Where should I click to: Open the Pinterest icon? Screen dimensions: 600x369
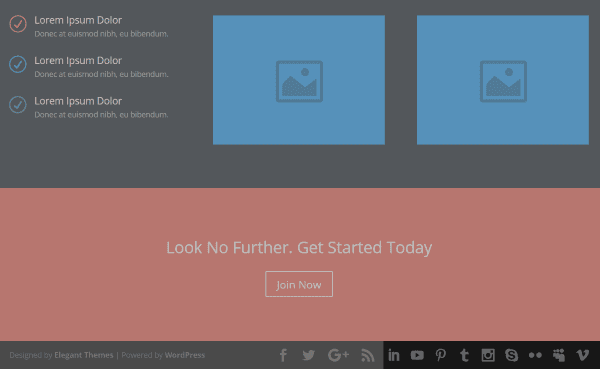(441, 355)
